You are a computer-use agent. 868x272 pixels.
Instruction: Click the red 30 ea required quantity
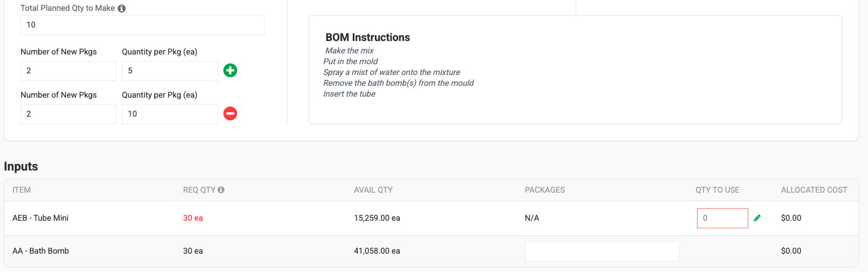[193, 218]
